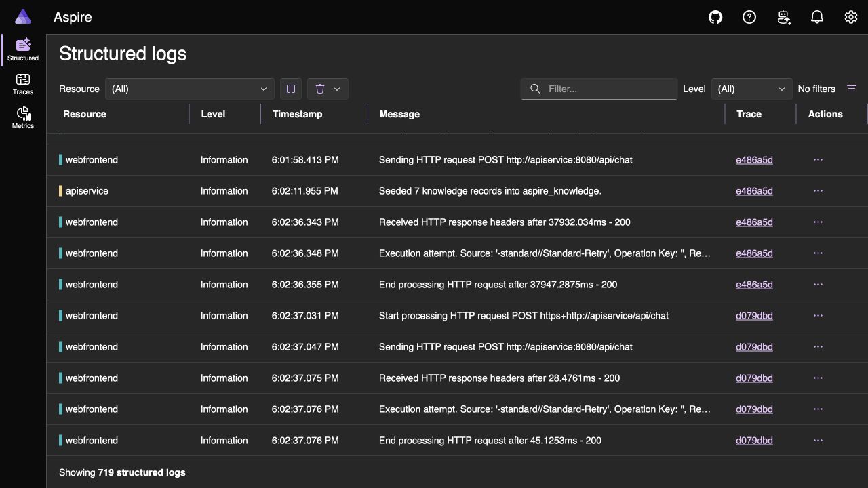868x488 pixels.
Task: Open trace e486a5d for 6:01:58.413 PM row
Action: pyautogui.click(x=754, y=160)
